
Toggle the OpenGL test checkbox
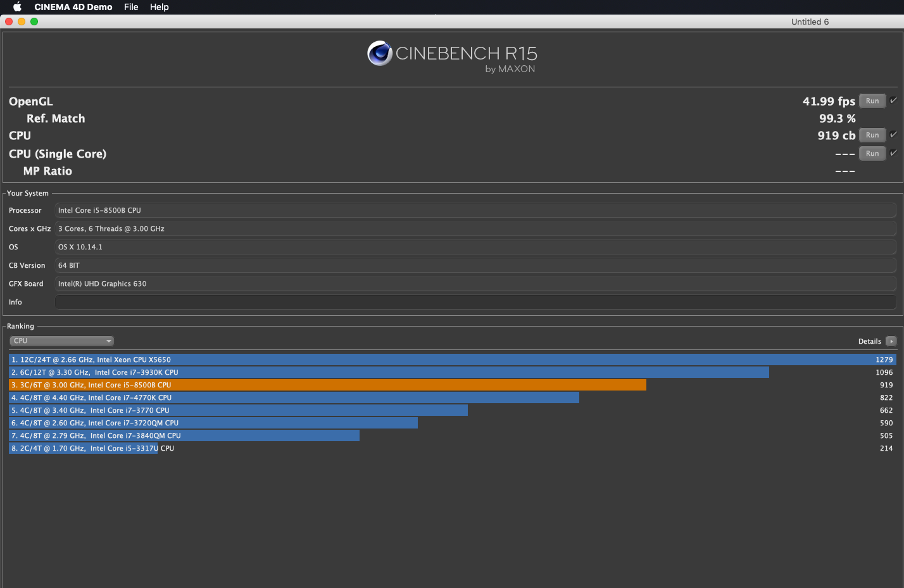[893, 101]
